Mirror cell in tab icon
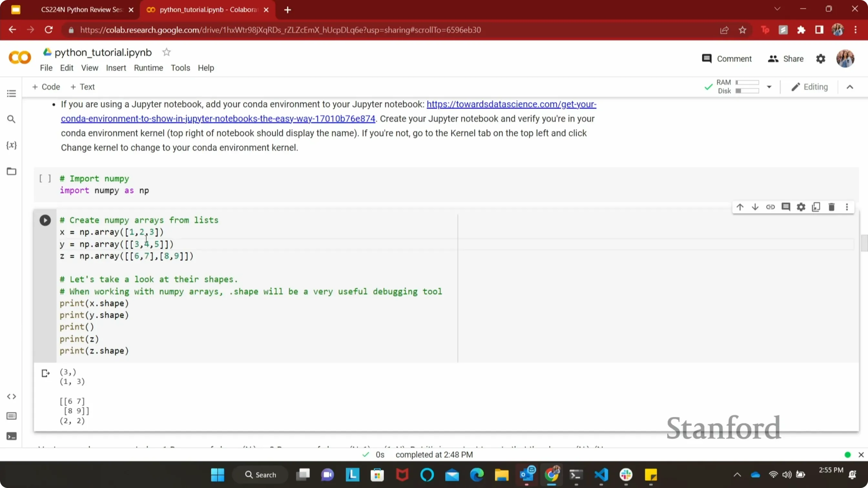 tap(816, 207)
